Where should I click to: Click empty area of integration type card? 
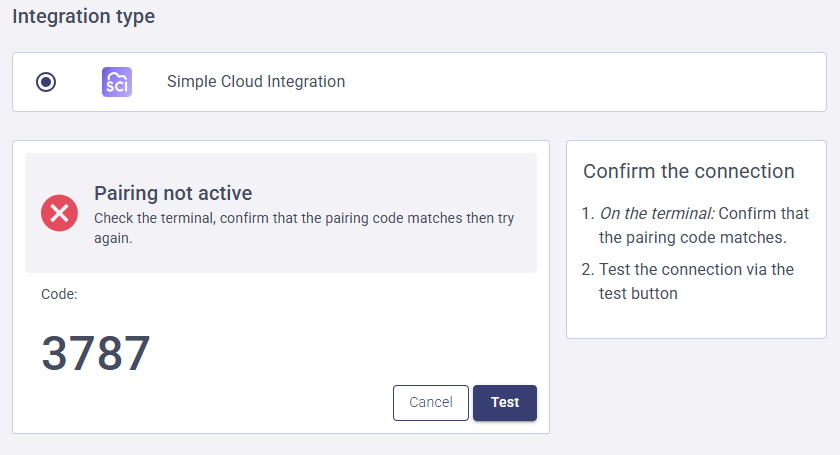point(600,82)
